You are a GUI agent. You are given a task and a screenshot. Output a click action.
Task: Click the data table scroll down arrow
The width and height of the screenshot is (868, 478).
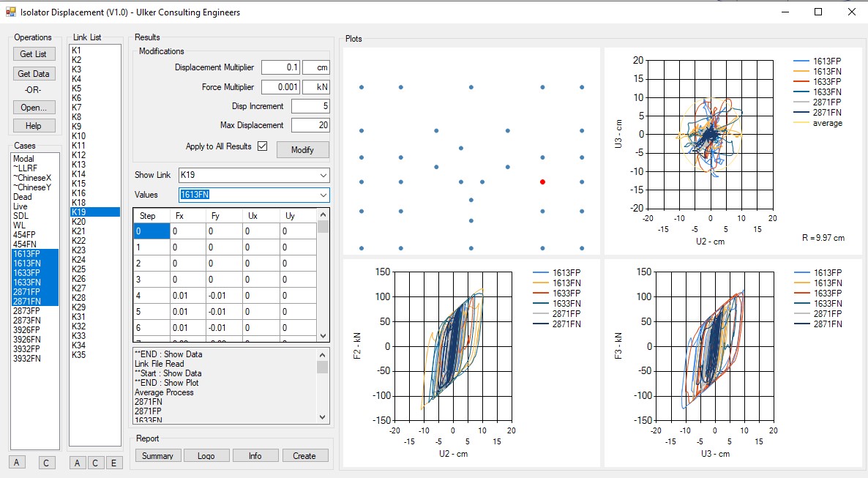323,336
